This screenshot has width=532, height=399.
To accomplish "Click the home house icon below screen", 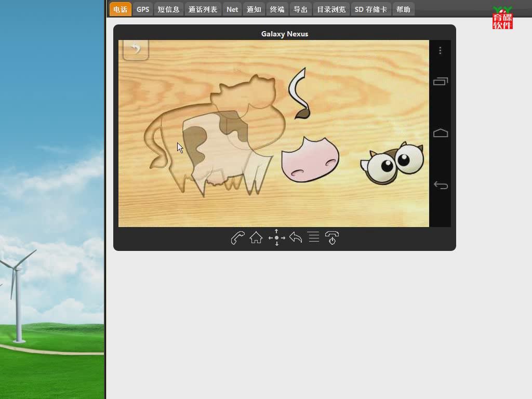I will (256, 237).
